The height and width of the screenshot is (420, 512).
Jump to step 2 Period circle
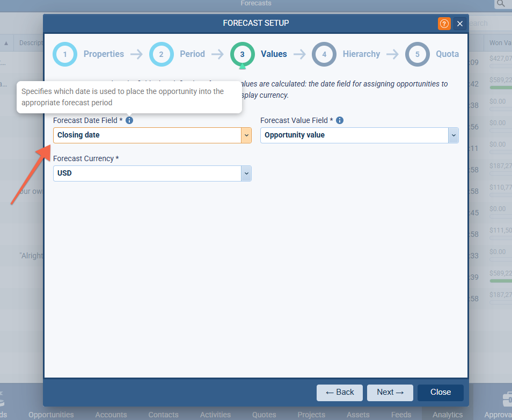(162, 54)
